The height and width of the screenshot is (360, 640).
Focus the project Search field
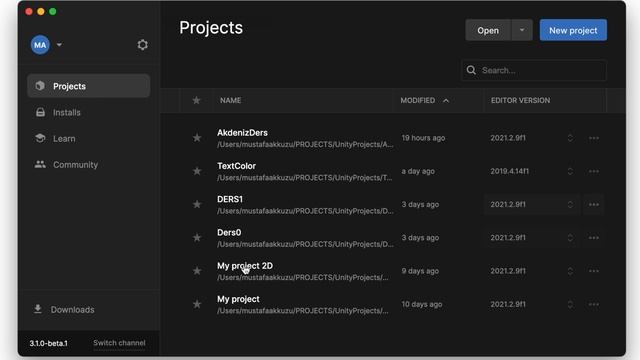pyautogui.click(x=534, y=70)
